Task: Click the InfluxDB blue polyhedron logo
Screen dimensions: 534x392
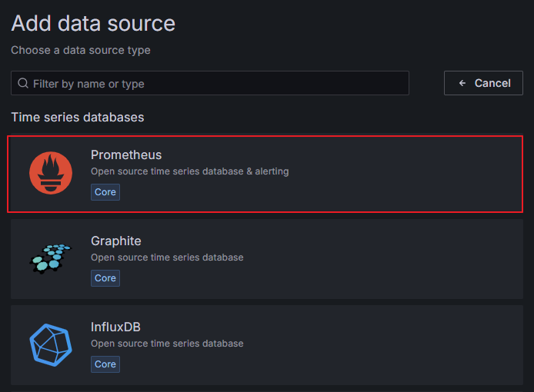Action: pos(51,344)
